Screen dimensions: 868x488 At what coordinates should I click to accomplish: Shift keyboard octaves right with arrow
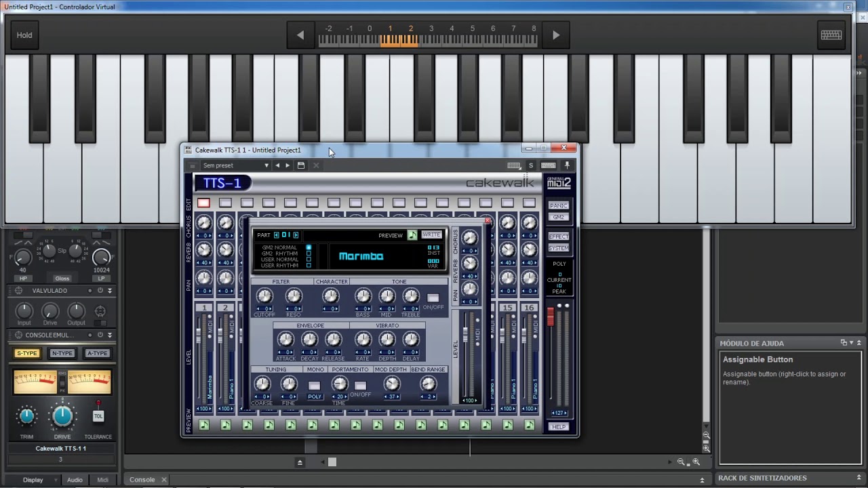tap(556, 35)
